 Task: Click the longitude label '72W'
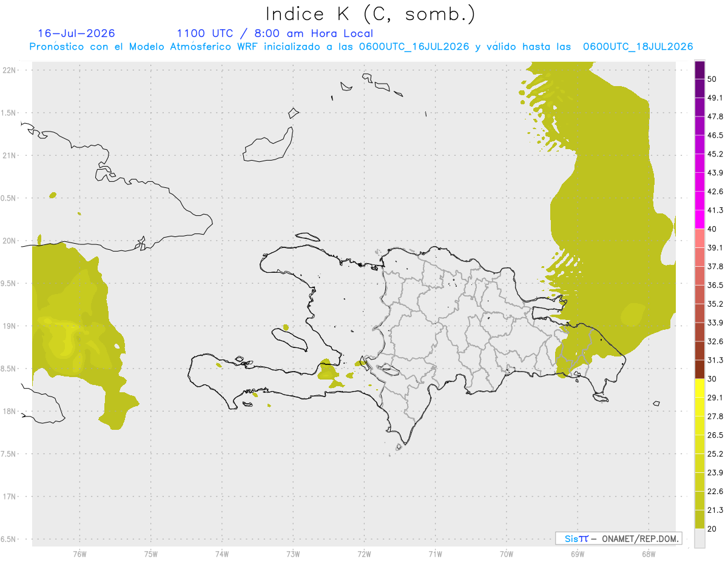(x=364, y=554)
